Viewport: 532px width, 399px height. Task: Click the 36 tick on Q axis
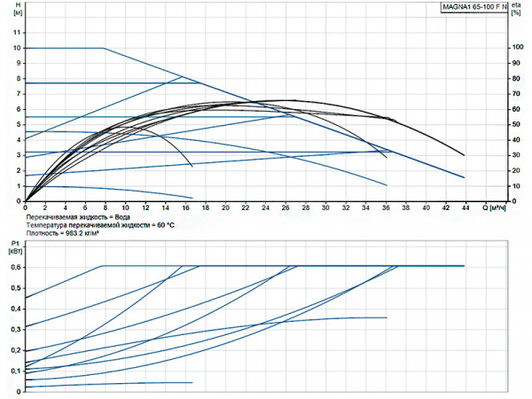click(385, 208)
